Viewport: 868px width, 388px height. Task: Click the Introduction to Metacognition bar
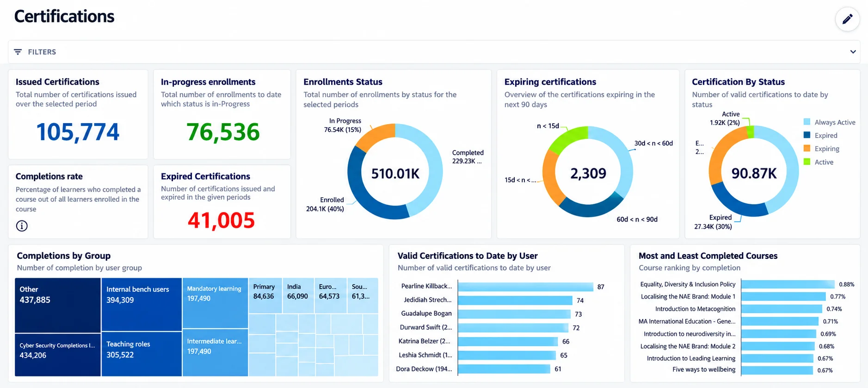(782, 309)
